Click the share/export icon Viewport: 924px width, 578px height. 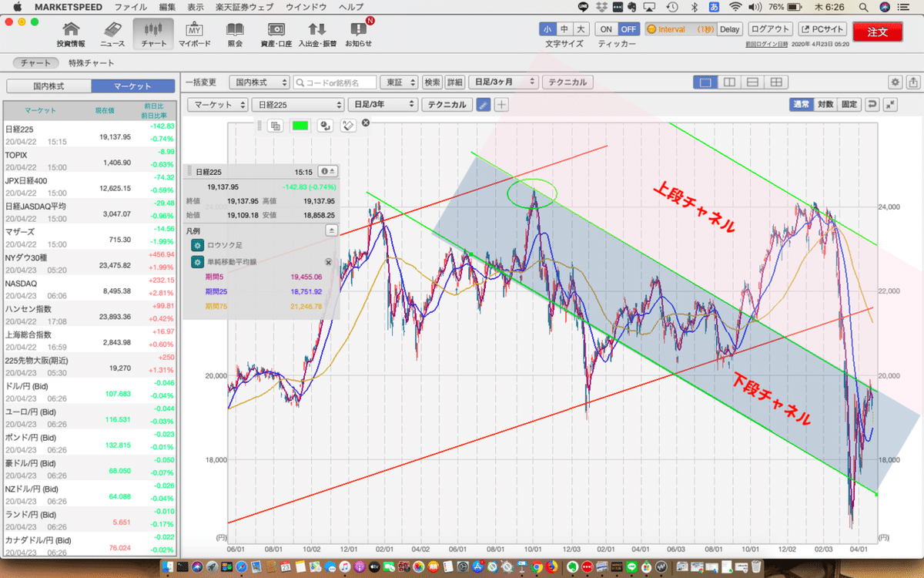pyautogui.click(x=913, y=82)
